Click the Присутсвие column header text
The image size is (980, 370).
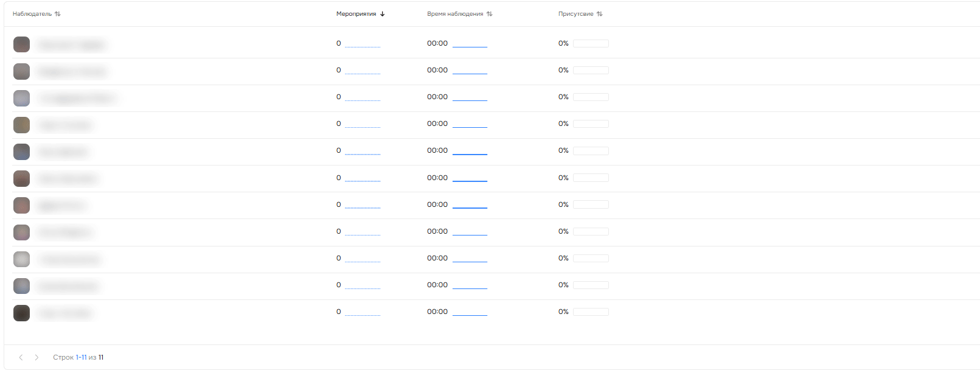(575, 14)
